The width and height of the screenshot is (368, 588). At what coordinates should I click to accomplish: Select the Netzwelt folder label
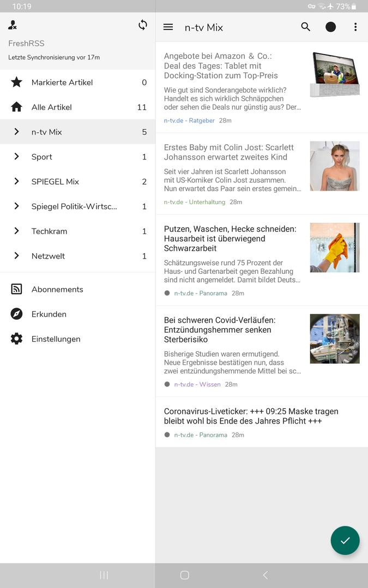(x=48, y=256)
